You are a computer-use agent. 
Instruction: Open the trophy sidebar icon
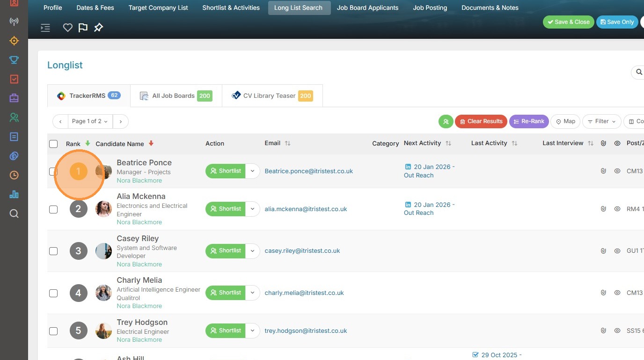[14, 60]
